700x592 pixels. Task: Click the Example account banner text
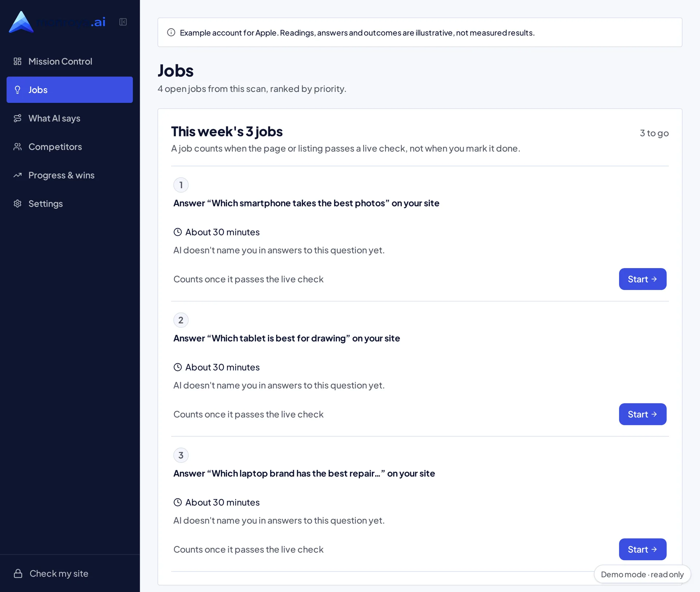(x=357, y=33)
